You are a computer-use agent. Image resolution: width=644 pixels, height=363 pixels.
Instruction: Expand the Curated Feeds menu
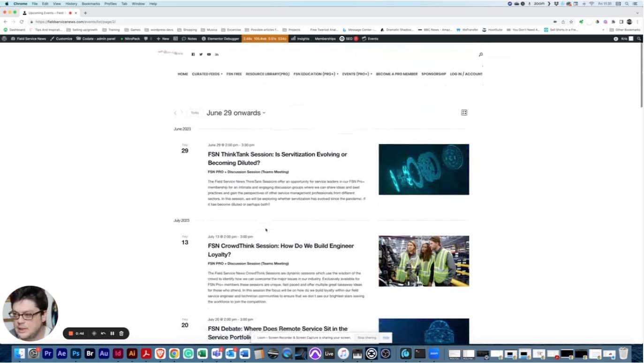(207, 74)
